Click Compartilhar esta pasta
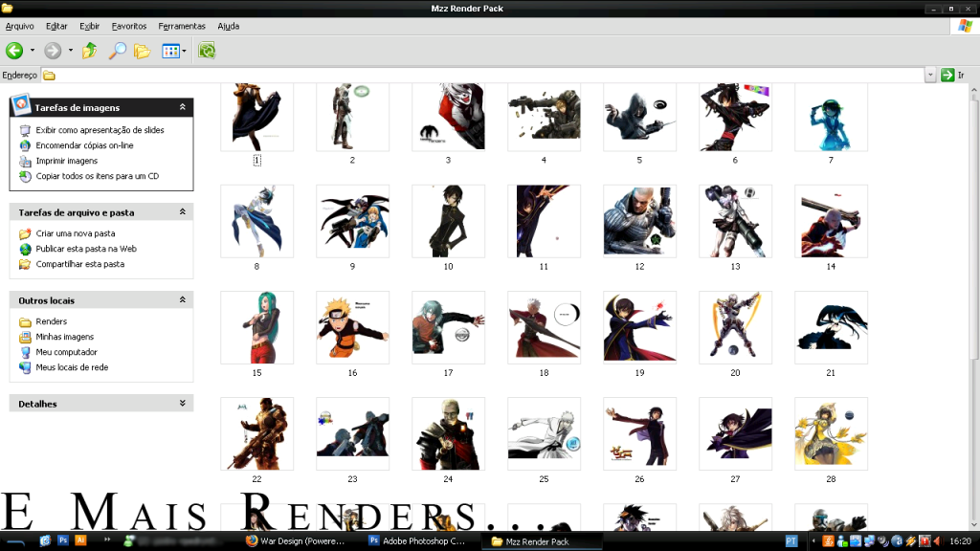Viewport: 980px width, 551px height. point(80,264)
